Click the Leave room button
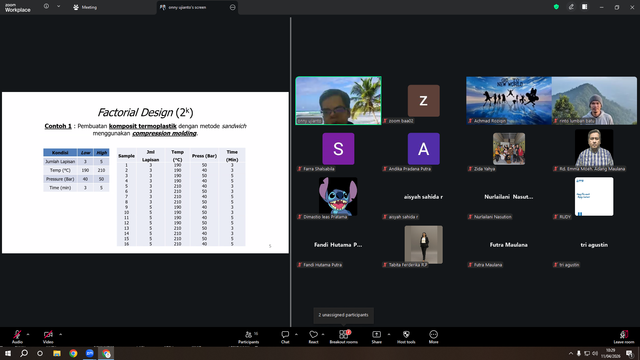The image size is (640, 360). pos(624,337)
